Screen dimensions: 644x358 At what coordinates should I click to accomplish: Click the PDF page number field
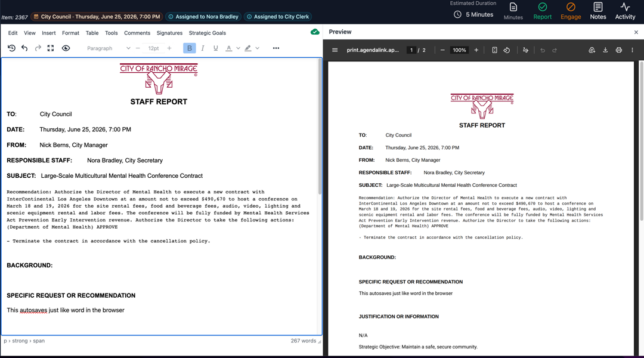pyautogui.click(x=411, y=50)
